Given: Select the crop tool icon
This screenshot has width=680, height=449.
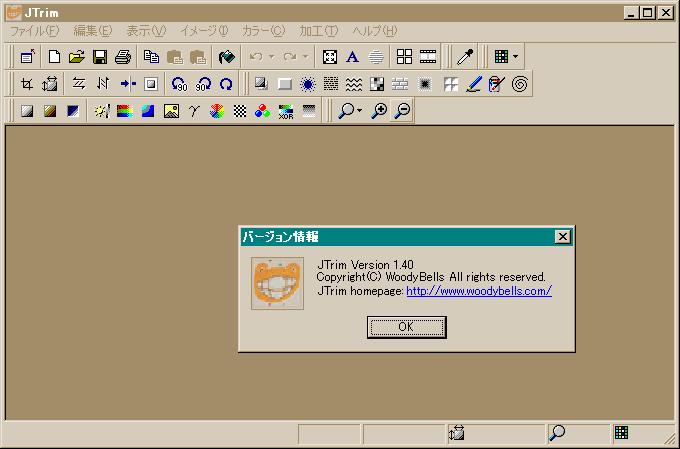Looking at the screenshot, I should (27, 84).
